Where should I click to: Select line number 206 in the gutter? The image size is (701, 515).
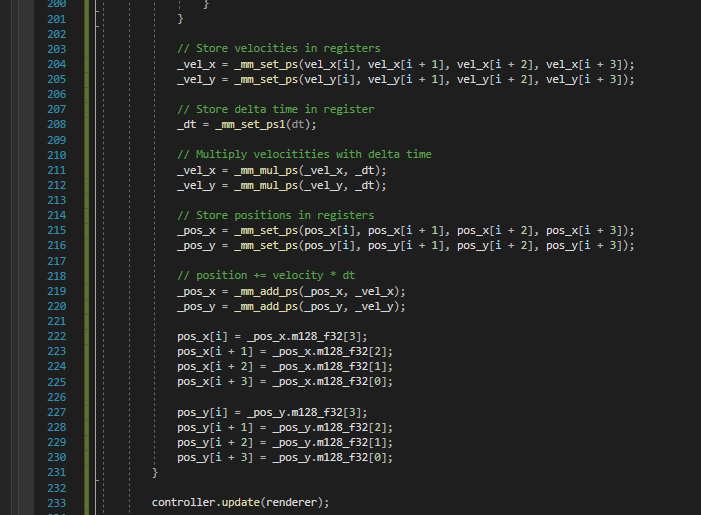(x=57, y=94)
